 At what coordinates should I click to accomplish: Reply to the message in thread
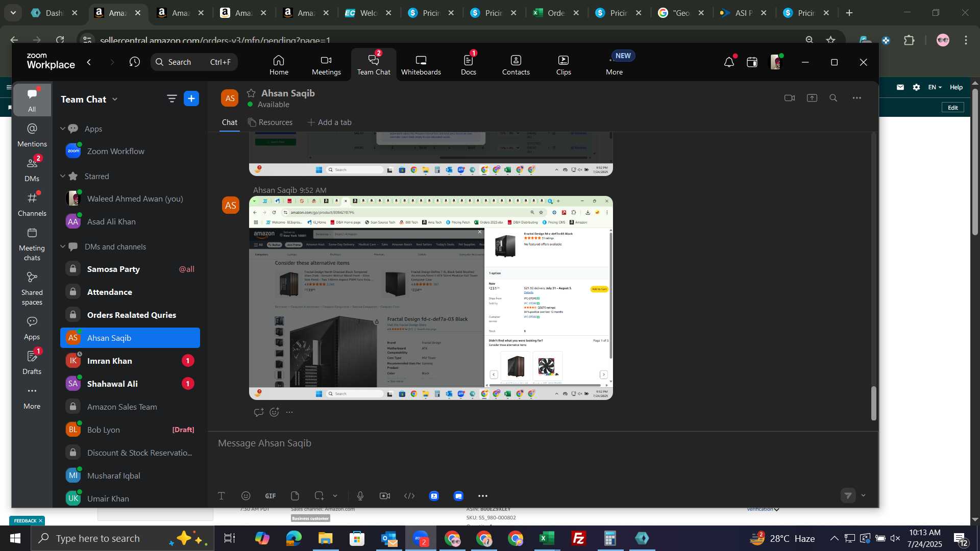(259, 412)
